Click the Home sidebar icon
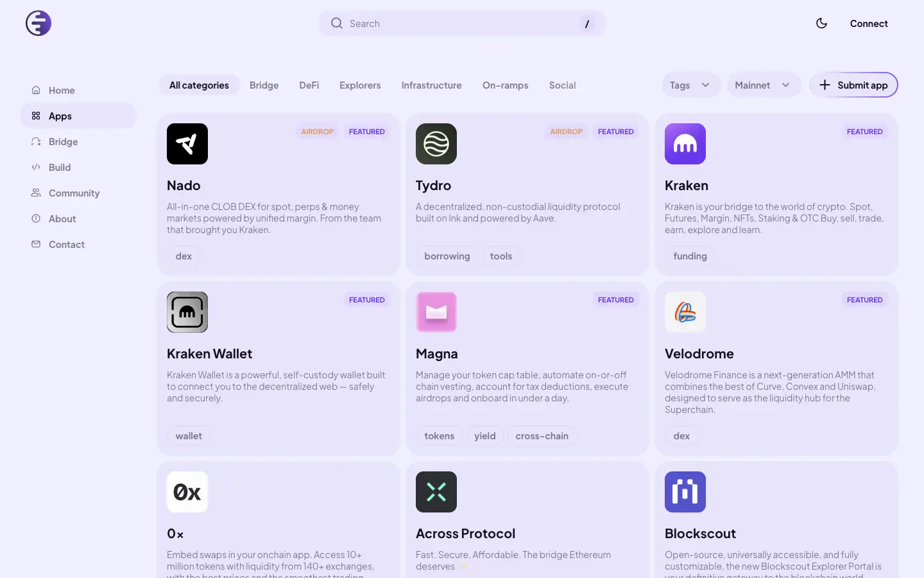The height and width of the screenshot is (578, 924). pyautogui.click(x=36, y=90)
